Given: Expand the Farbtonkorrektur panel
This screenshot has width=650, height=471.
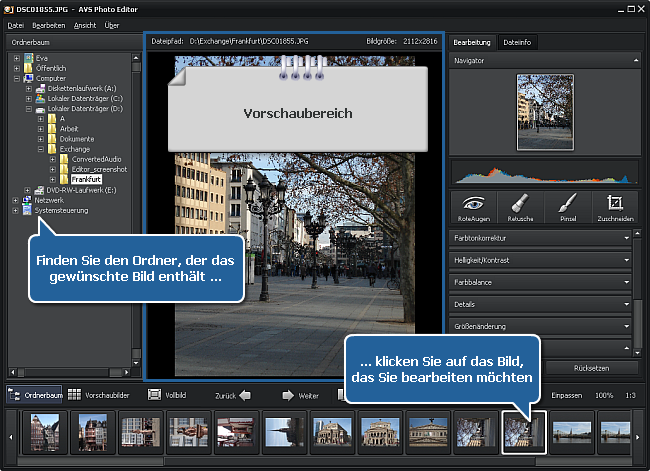Looking at the screenshot, I should click(541, 238).
